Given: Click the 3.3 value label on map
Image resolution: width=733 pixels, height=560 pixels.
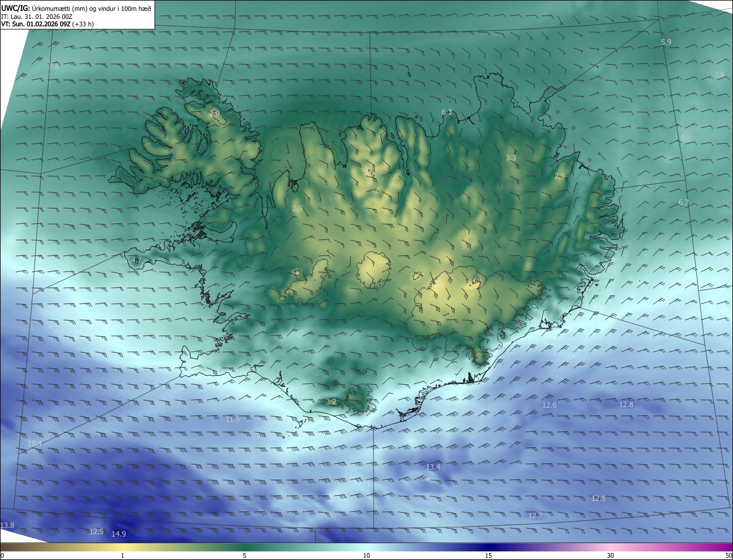Looking at the screenshot, I should [x=511, y=157].
